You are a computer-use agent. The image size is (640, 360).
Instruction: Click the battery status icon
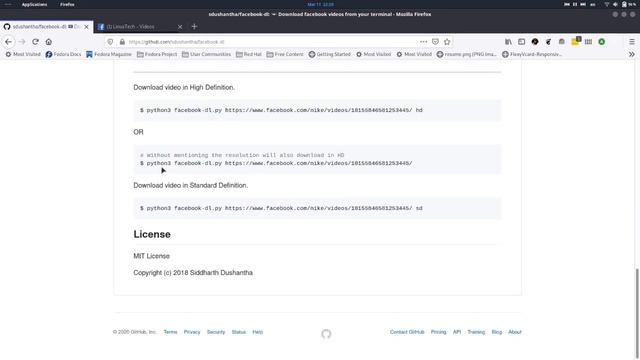(x=624, y=4)
